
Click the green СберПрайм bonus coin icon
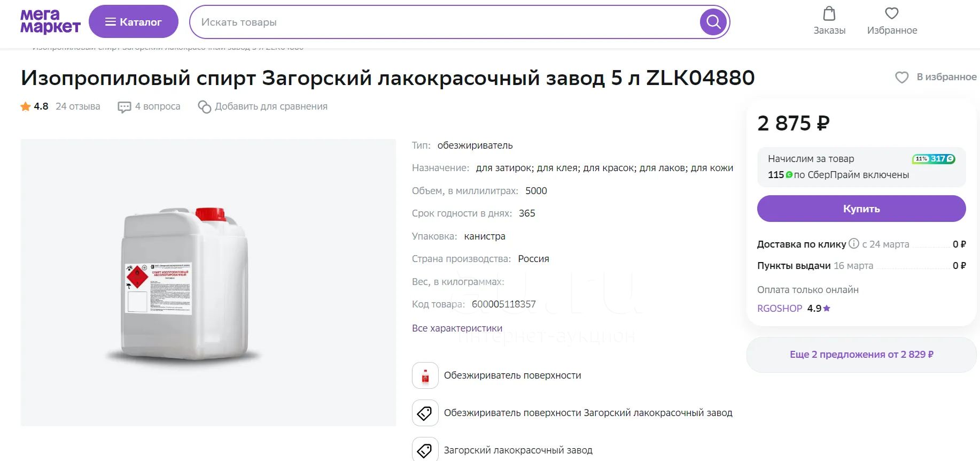click(789, 175)
